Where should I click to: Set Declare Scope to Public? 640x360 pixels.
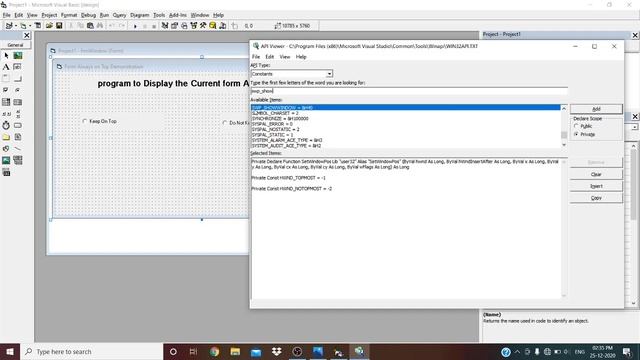pyautogui.click(x=583, y=126)
